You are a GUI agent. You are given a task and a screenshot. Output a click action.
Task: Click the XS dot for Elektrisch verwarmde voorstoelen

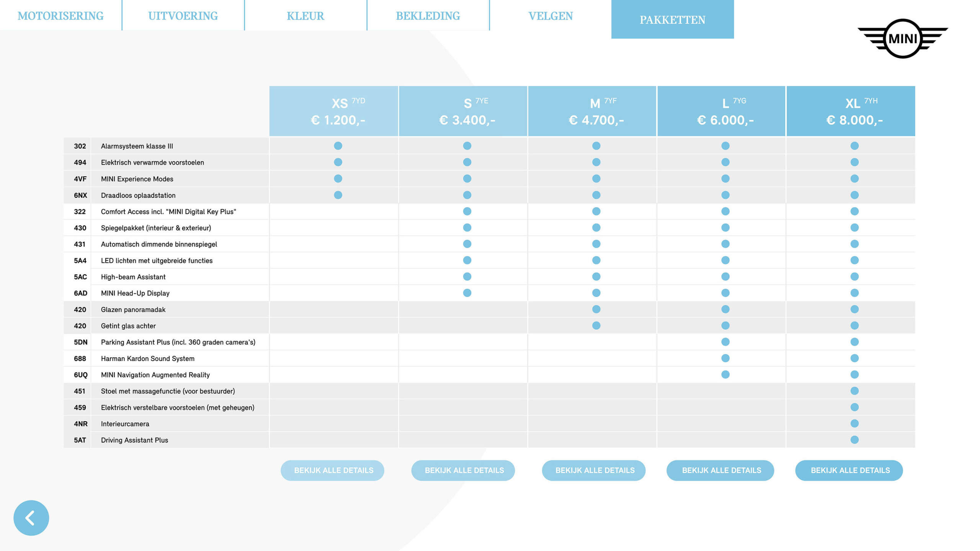point(338,162)
